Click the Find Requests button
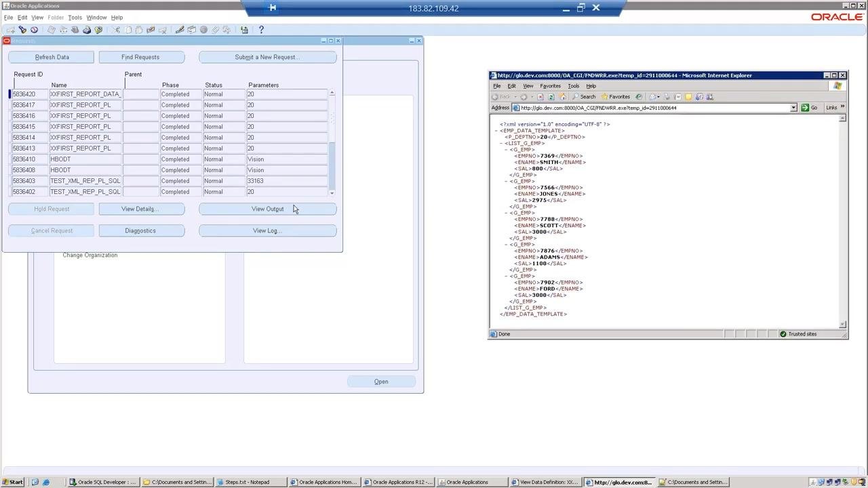 (140, 57)
